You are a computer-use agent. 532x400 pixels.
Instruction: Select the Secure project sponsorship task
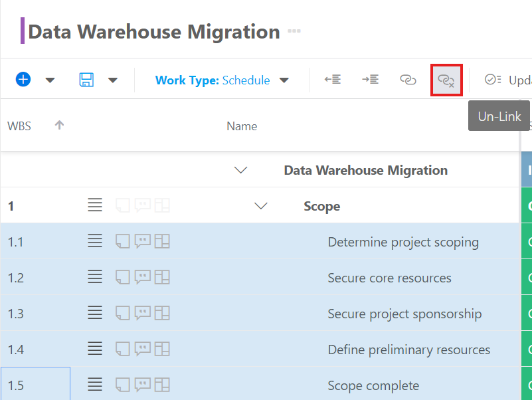point(404,314)
